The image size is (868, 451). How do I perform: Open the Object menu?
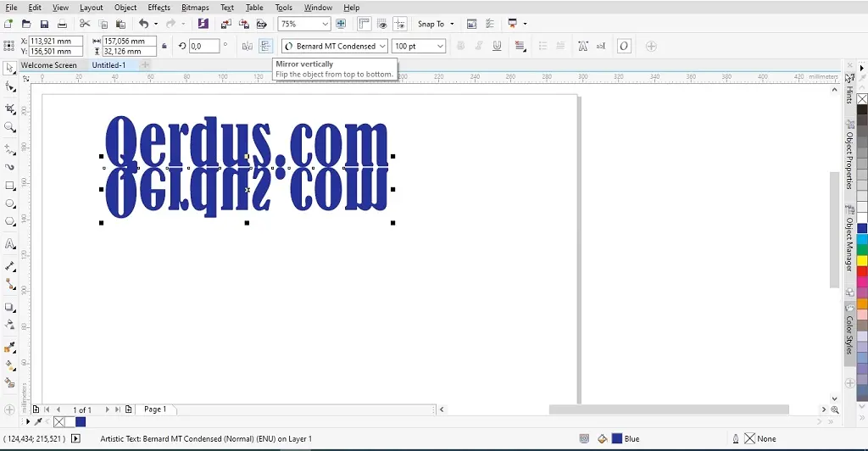click(125, 7)
